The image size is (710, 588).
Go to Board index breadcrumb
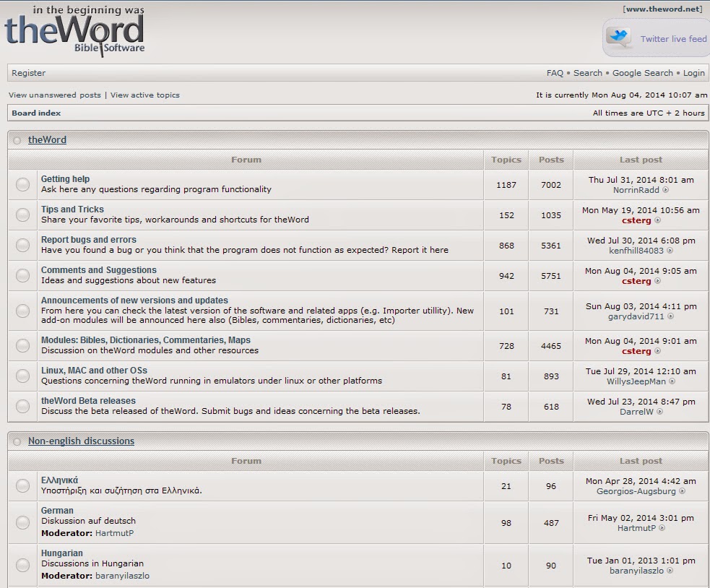click(x=36, y=113)
